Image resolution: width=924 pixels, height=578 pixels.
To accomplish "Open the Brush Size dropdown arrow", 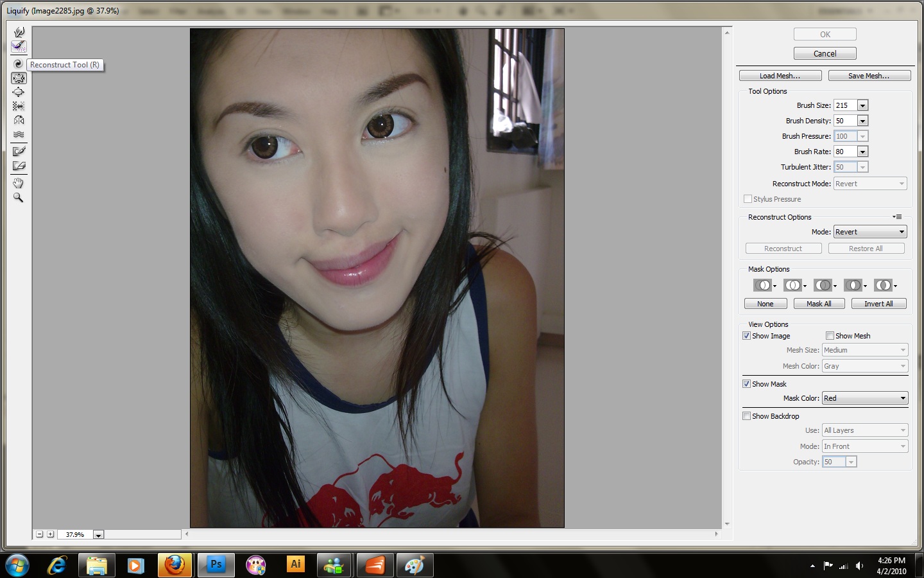I will pyautogui.click(x=862, y=105).
